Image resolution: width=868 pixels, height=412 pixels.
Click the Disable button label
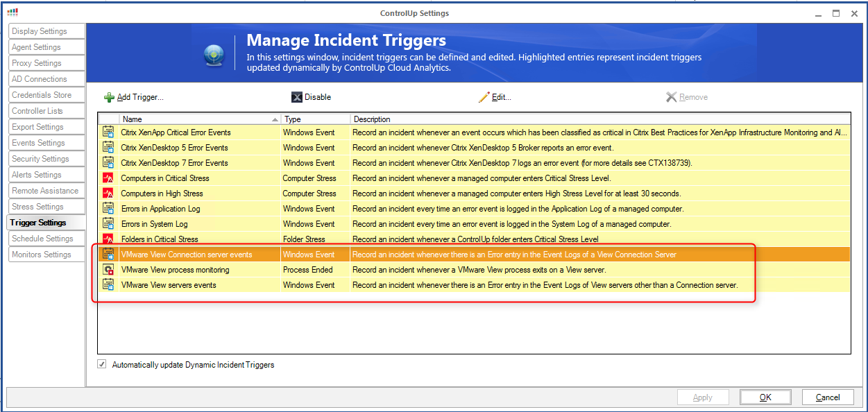[318, 97]
